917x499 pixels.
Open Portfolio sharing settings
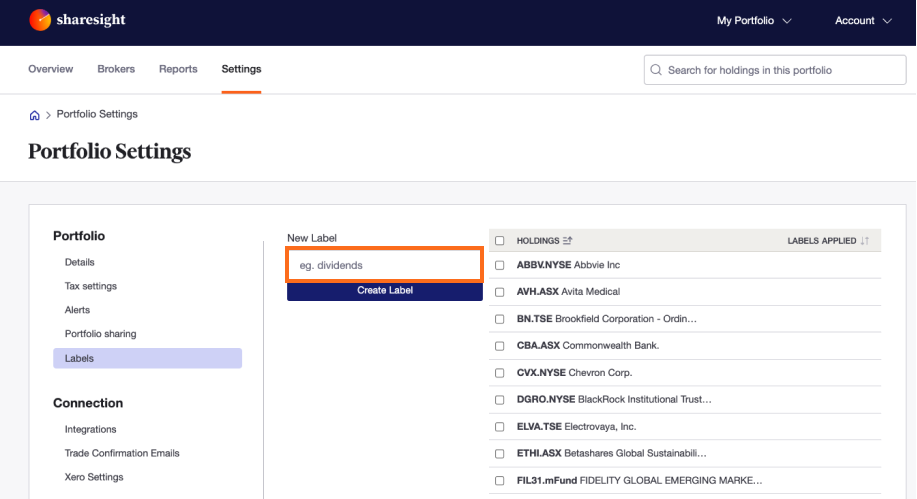point(101,334)
